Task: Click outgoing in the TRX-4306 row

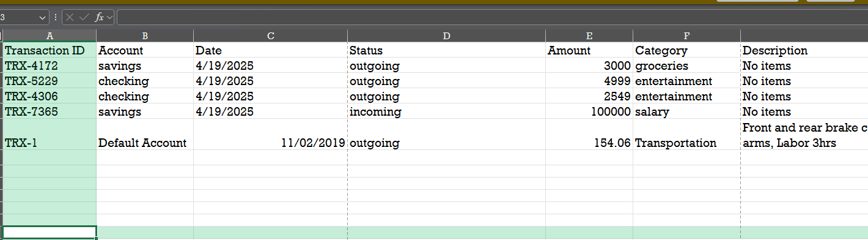Action: [446, 96]
